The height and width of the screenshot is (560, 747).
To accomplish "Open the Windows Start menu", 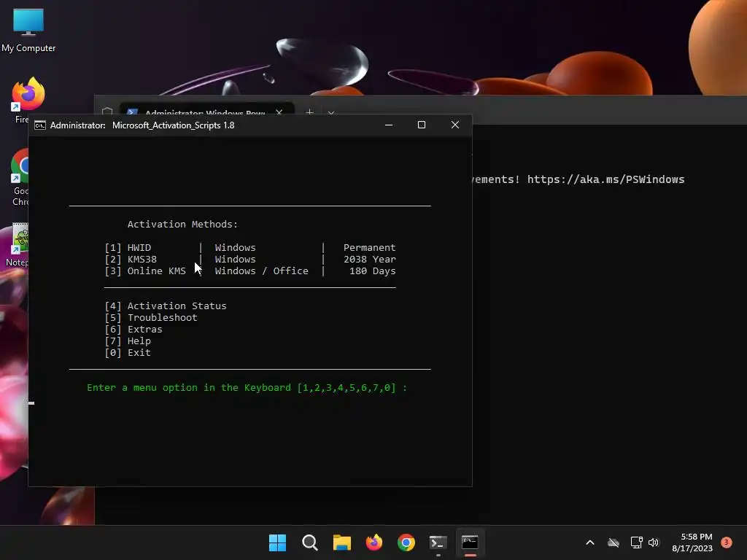I will [x=278, y=542].
